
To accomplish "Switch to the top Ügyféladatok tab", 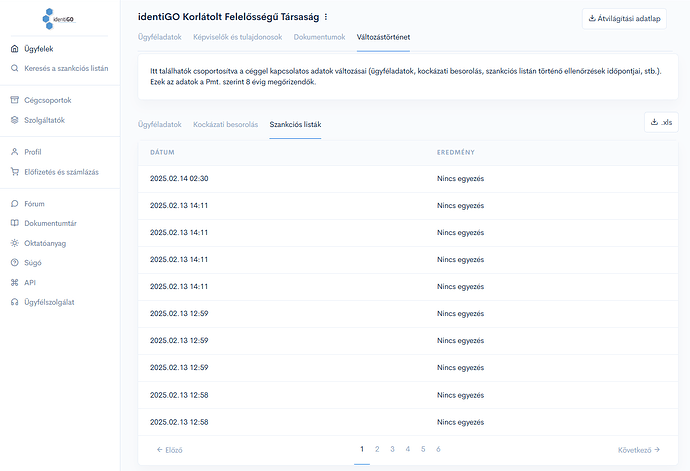I will (x=159, y=37).
